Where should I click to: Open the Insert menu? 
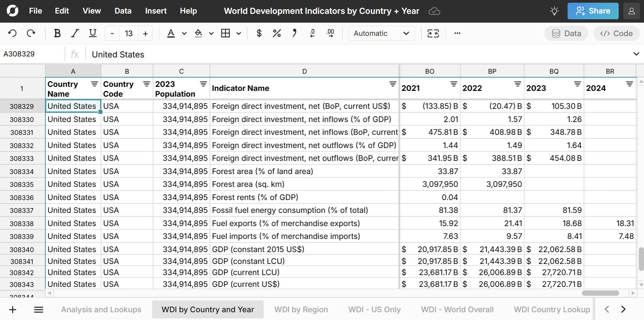(x=156, y=11)
